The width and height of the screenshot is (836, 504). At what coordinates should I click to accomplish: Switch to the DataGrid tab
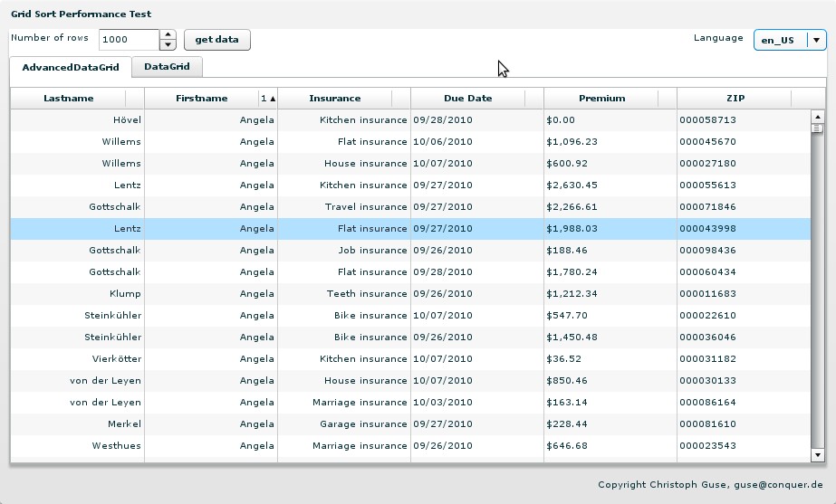pos(167,66)
